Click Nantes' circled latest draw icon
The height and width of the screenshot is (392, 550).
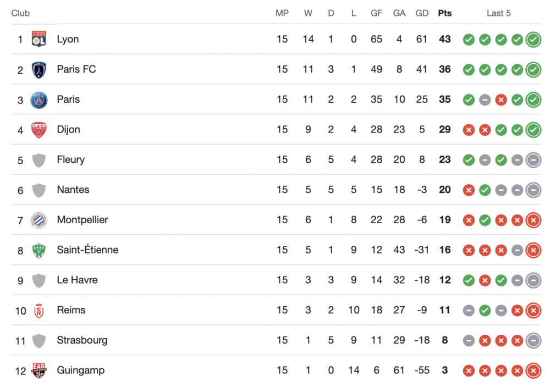[x=533, y=190]
